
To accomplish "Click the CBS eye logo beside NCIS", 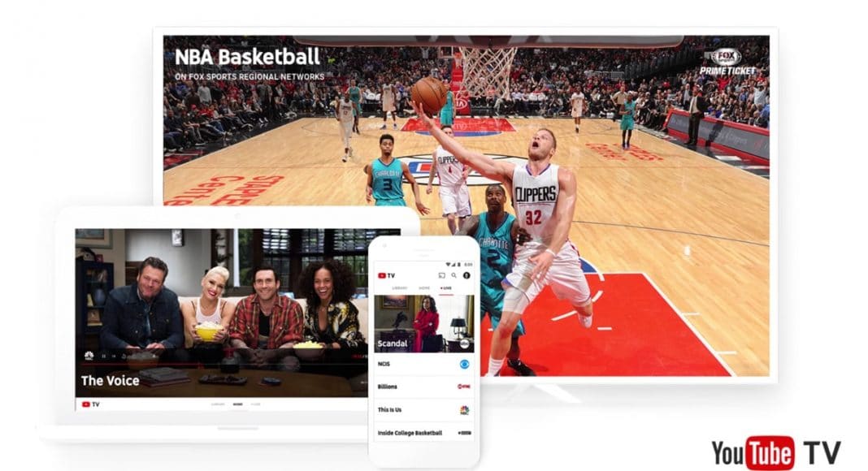I will (x=464, y=364).
